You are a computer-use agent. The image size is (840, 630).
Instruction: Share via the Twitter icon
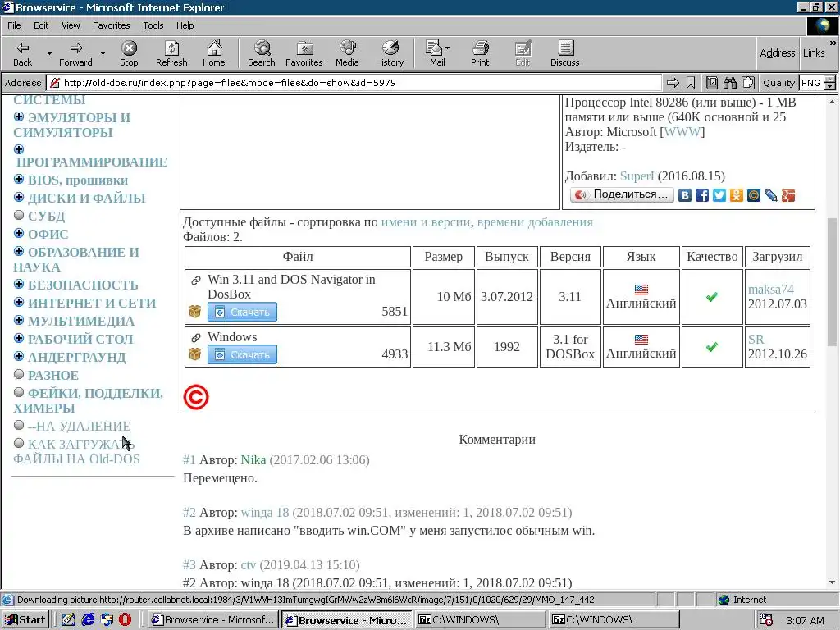719,195
